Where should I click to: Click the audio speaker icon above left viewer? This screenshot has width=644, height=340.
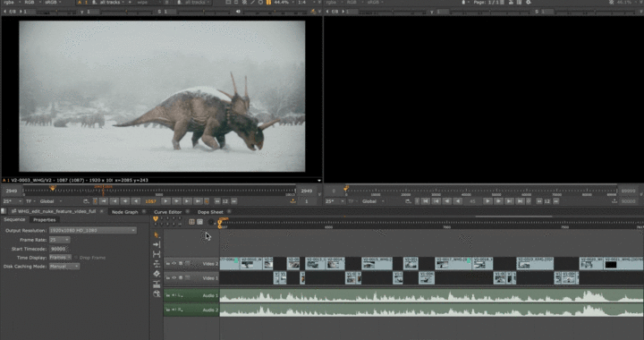click(x=238, y=12)
